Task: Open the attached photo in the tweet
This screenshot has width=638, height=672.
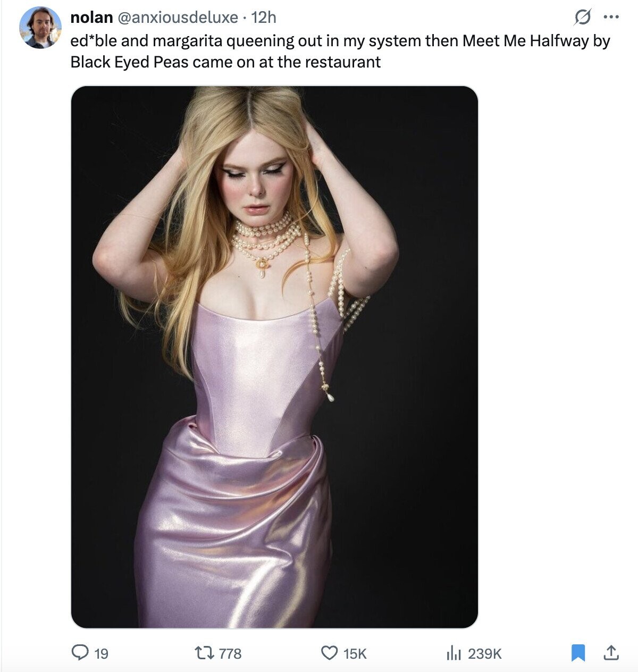Action: click(274, 357)
